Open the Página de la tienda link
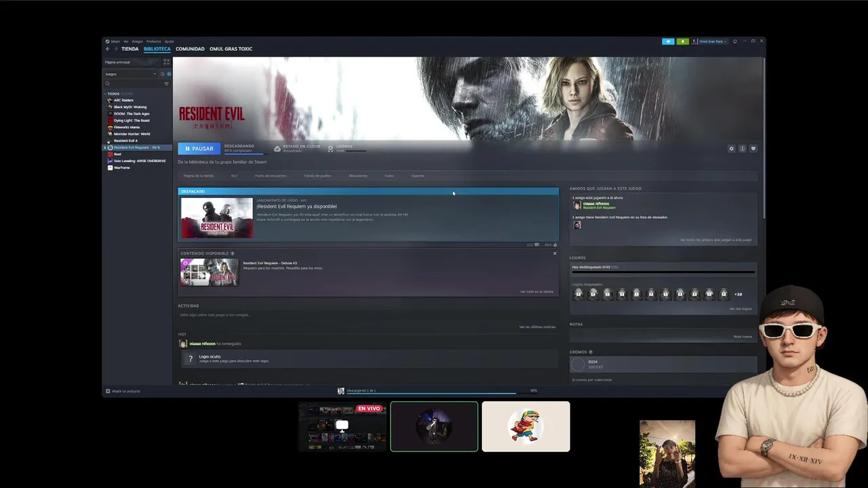Image resolution: width=868 pixels, height=488 pixels. (199, 176)
